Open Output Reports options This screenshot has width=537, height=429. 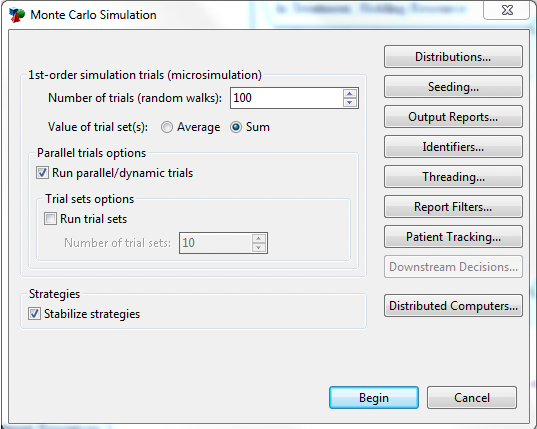coord(453,117)
